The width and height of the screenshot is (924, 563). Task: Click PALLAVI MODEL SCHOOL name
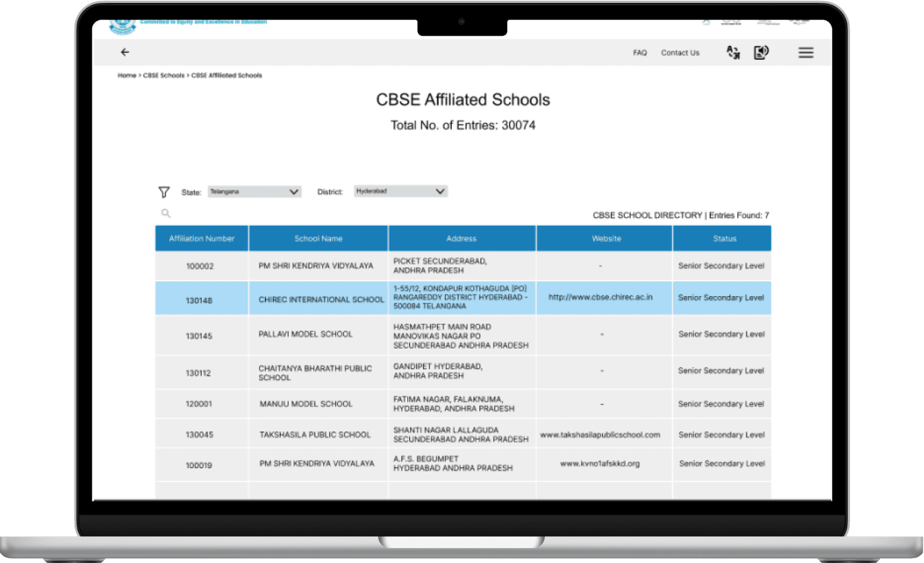click(305, 334)
